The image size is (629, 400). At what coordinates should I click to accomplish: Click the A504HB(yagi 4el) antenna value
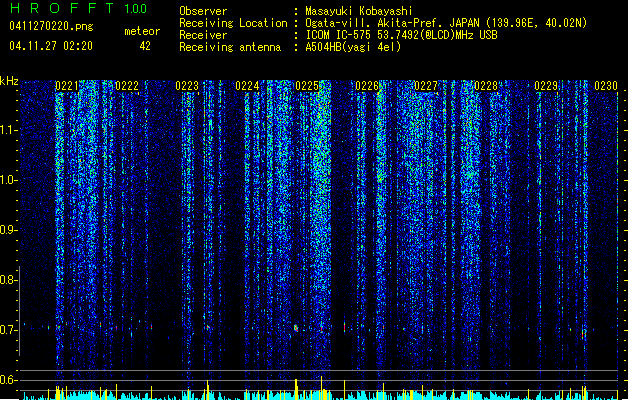click(x=353, y=47)
